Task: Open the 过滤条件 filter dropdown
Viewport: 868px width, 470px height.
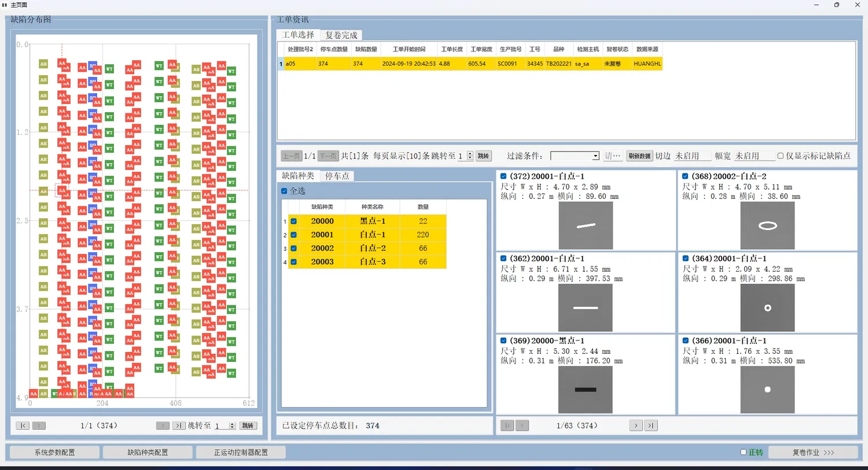Action: point(575,156)
